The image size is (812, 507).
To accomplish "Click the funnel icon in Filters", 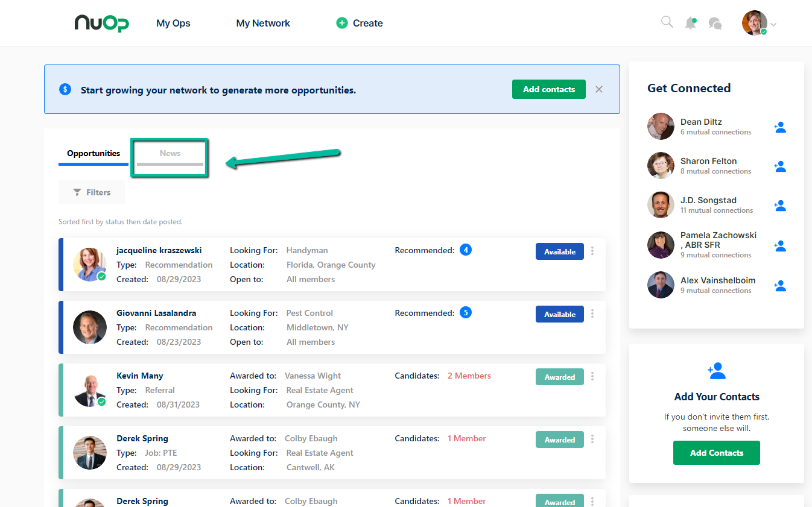I will [x=77, y=192].
